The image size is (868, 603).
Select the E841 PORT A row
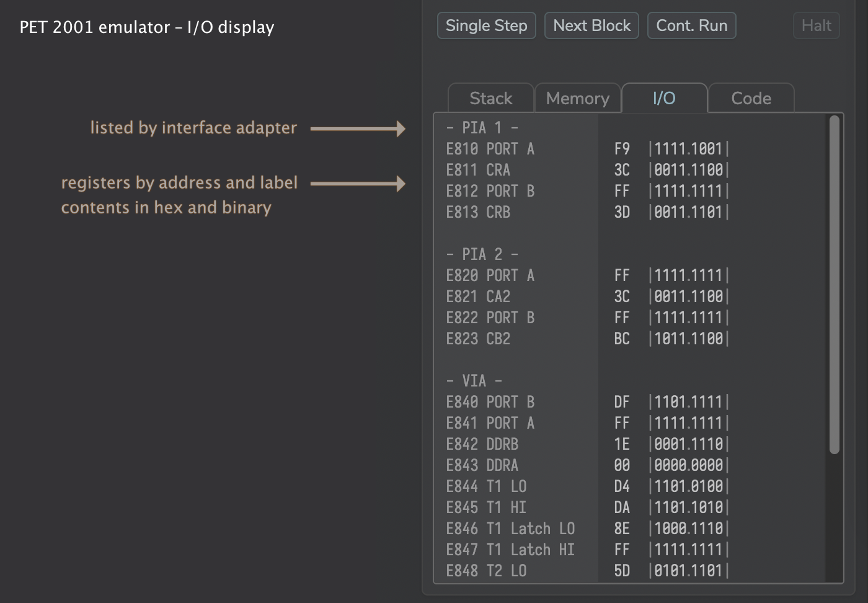[x=631, y=423]
